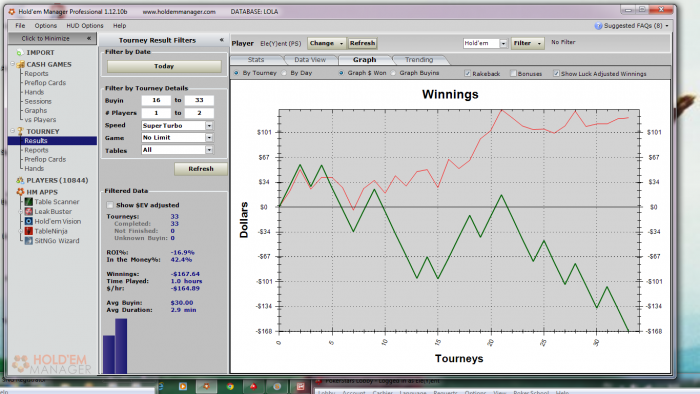Select Hands under CASH GAMES

coord(34,92)
